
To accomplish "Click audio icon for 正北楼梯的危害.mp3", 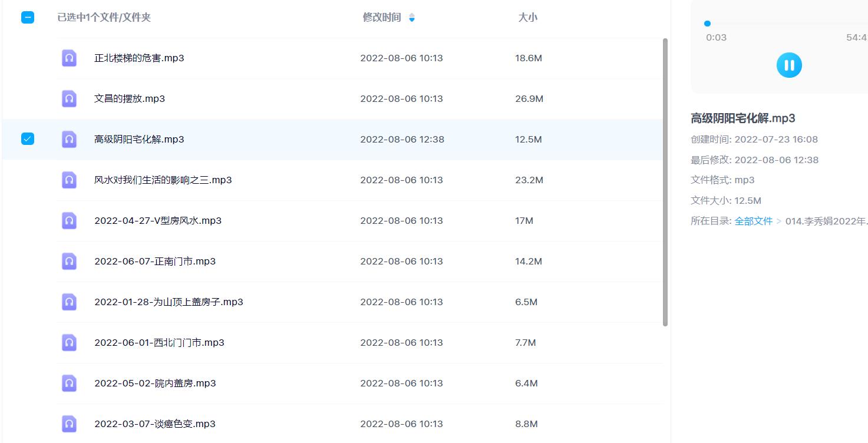I will click(x=69, y=58).
